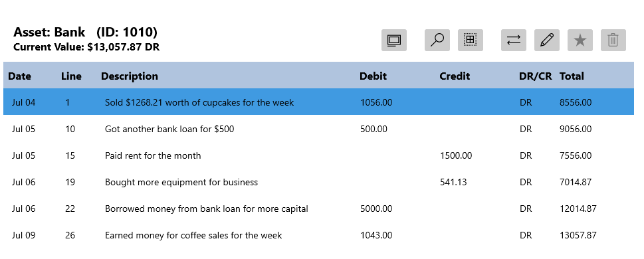Viewport: 644px width, 259px height.
Task: Select Borrowed money from bank loan row
Action: [x=319, y=209]
